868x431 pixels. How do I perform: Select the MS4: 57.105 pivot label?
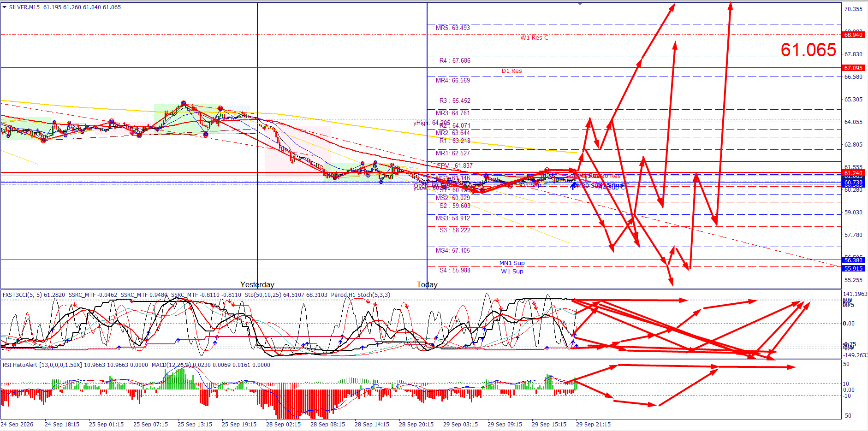453,251
